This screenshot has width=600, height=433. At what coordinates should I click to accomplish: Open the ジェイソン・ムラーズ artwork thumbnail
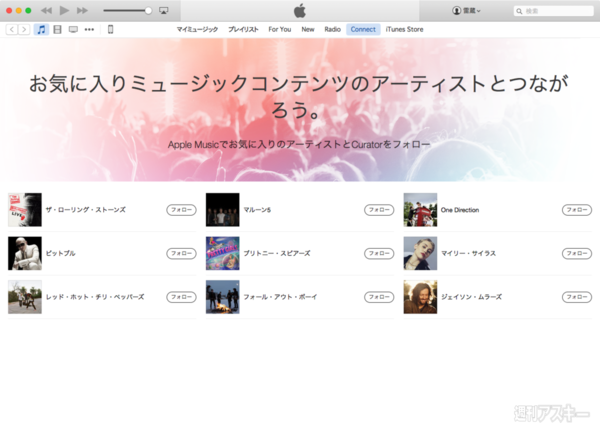pyautogui.click(x=421, y=297)
